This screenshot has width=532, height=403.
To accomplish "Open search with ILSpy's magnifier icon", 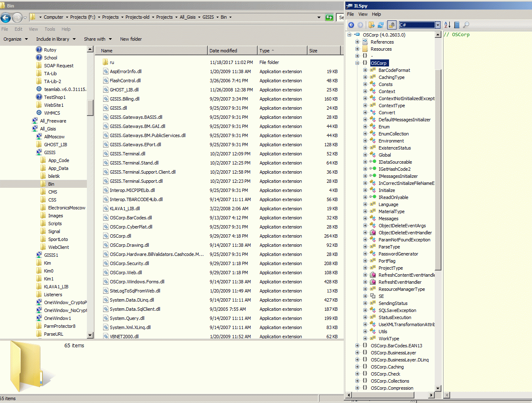I will click(x=466, y=25).
